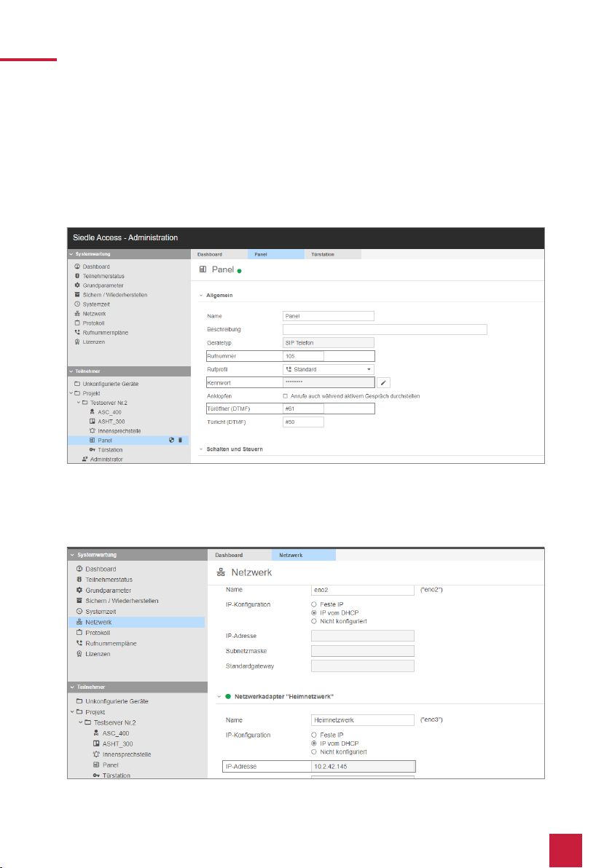Select IP vom DHCP for Heimnetzwerk adapter
This screenshot has height=868, width=612.
(x=314, y=743)
